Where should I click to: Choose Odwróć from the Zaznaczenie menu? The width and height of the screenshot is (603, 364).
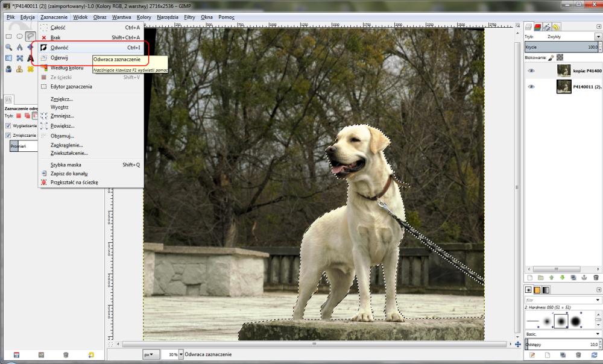point(59,47)
